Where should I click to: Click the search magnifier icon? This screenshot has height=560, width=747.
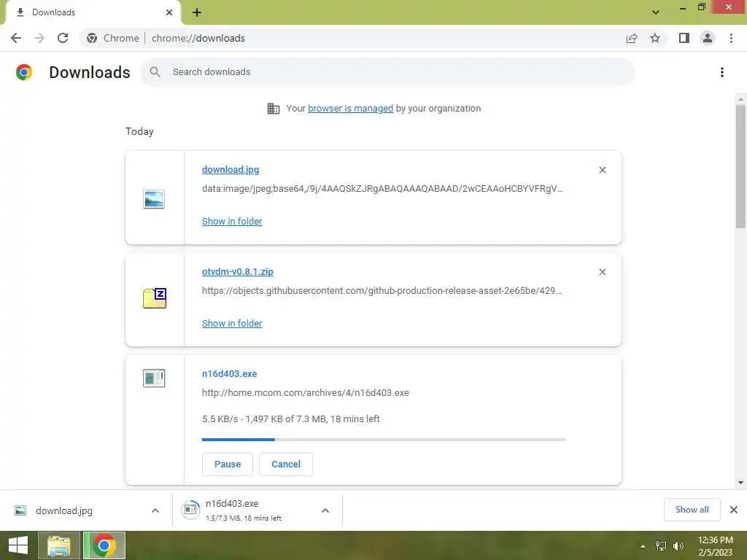tap(155, 72)
